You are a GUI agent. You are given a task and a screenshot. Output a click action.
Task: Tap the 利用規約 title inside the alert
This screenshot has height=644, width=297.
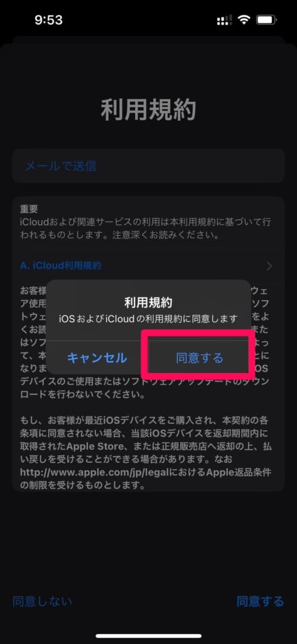148,303
